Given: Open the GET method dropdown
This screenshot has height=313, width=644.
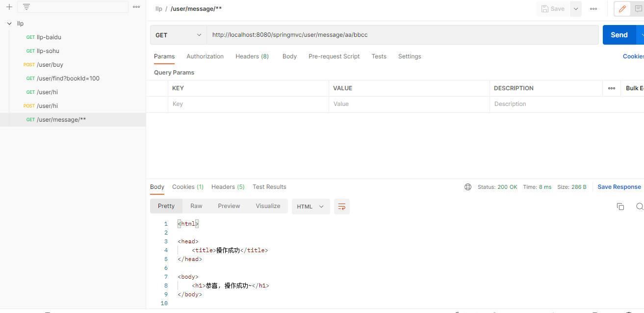Looking at the screenshot, I should pos(178,35).
